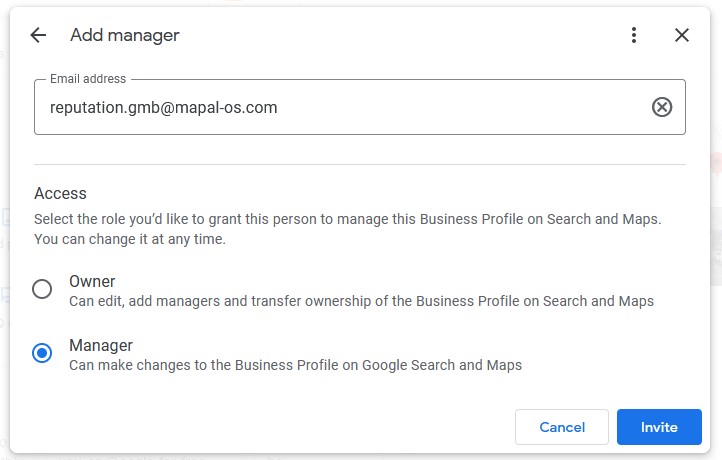Click the Manager description about making changes
Screen dimensions: 722x460
296,365
